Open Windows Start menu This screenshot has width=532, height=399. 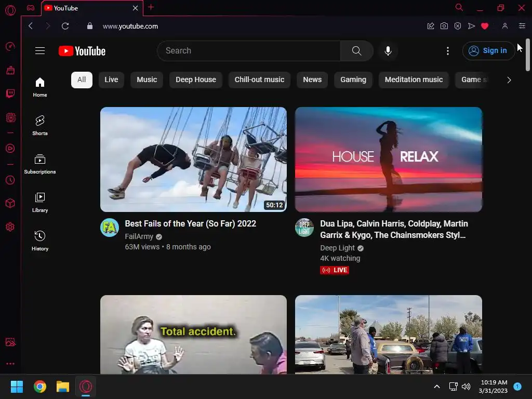(17, 387)
